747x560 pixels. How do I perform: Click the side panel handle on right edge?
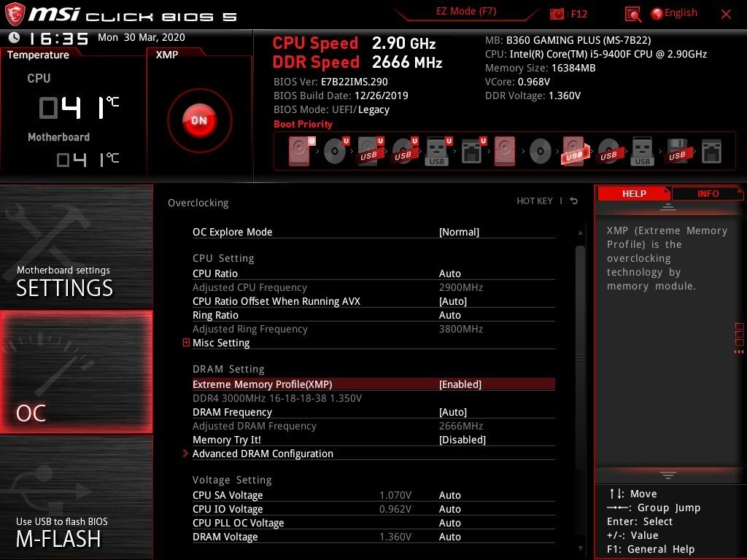739,338
